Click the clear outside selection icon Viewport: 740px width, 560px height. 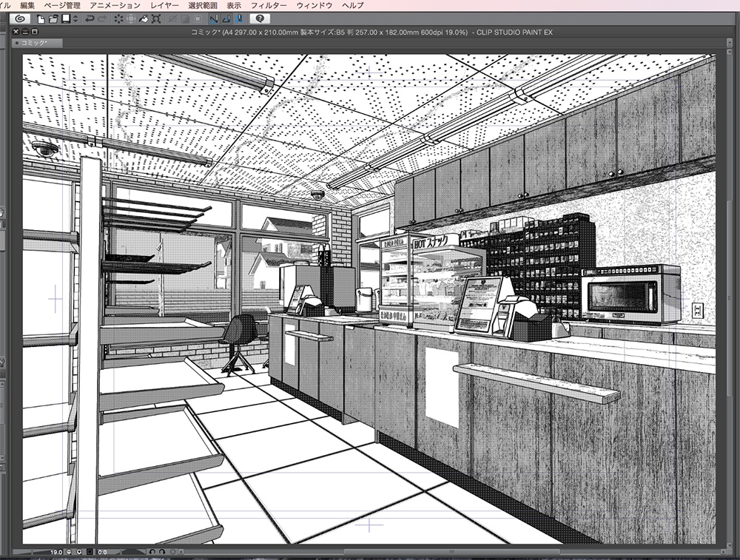(x=131, y=19)
